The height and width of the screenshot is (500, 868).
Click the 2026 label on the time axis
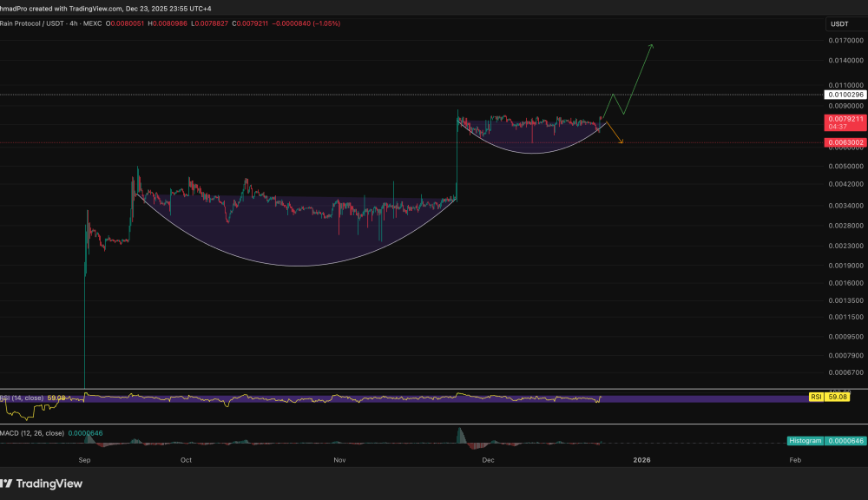tap(642, 460)
